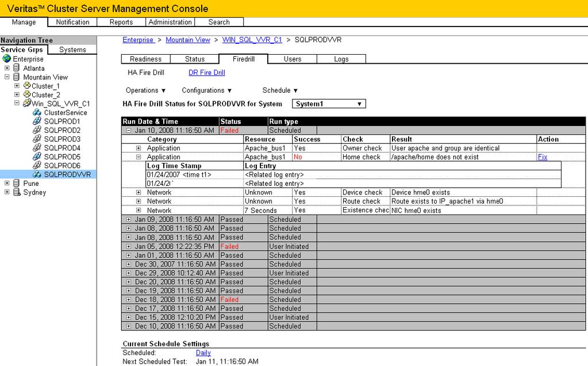This screenshot has width=588, height=366.
Task: Open the Daily schedule link
Action: (203, 353)
